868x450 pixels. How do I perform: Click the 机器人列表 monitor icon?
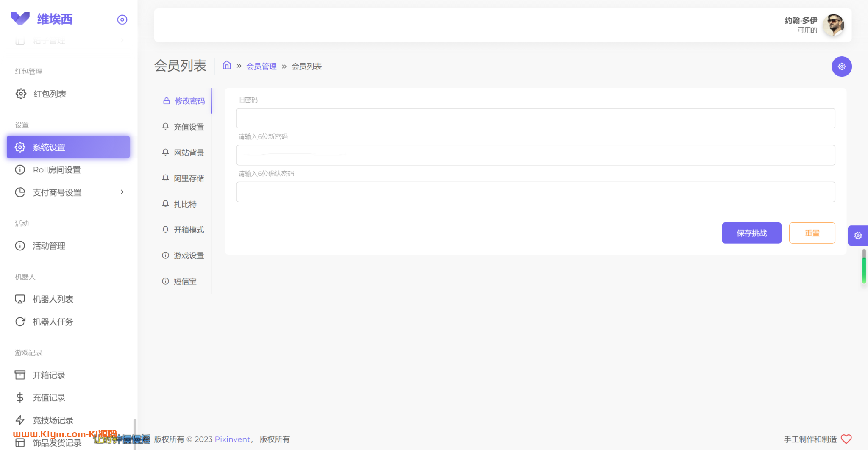[x=20, y=299]
